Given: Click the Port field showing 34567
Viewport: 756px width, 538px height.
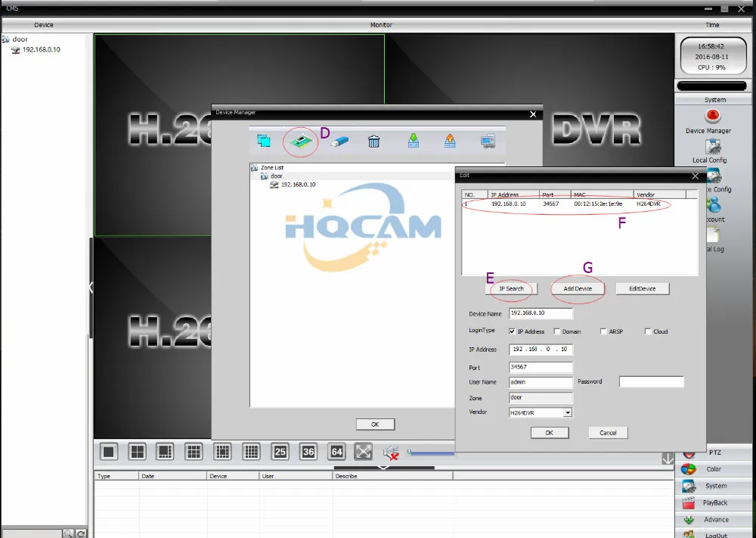Looking at the screenshot, I should pos(541,367).
